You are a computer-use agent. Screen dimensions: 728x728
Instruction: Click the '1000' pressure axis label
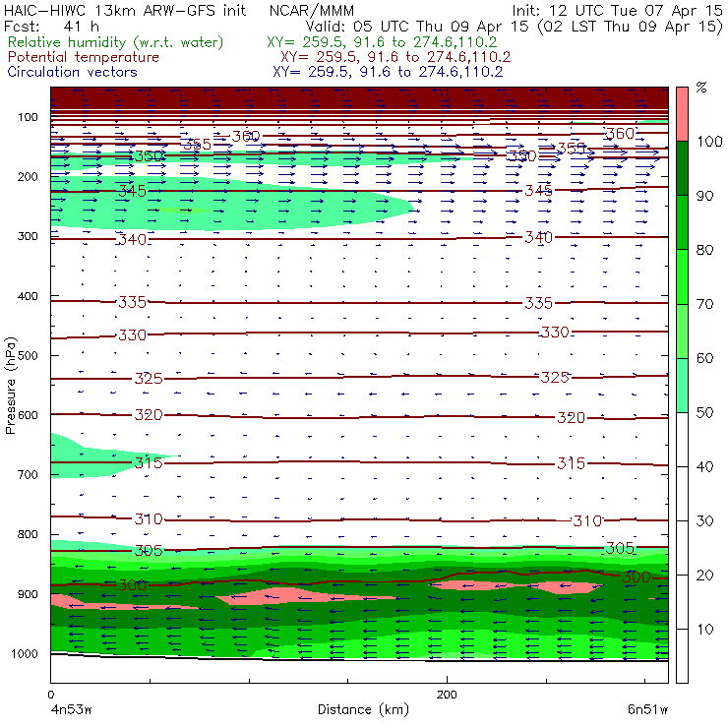point(25,653)
